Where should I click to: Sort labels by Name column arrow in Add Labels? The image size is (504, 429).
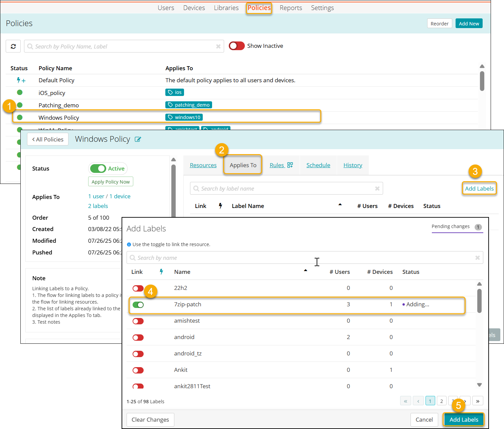pos(305,271)
